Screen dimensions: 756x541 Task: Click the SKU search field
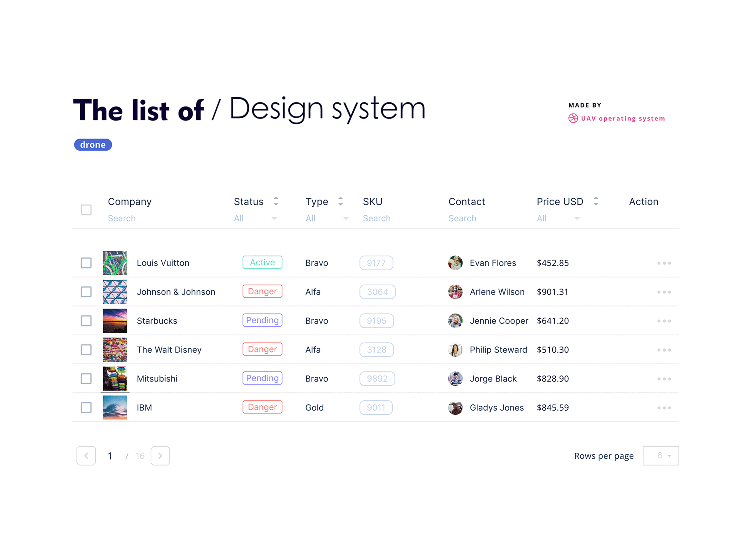click(x=377, y=219)
